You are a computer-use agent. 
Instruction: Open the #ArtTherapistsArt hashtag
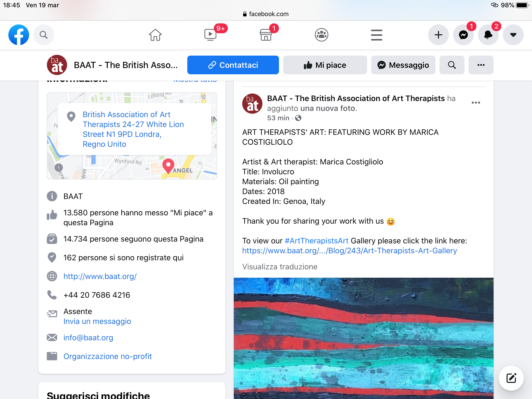(316, 241)
